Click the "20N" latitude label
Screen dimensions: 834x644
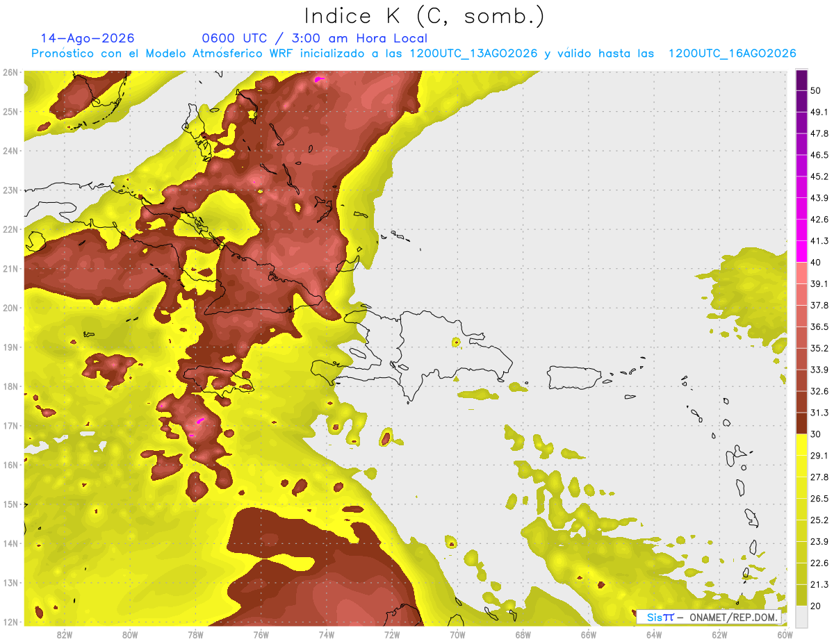10,308
